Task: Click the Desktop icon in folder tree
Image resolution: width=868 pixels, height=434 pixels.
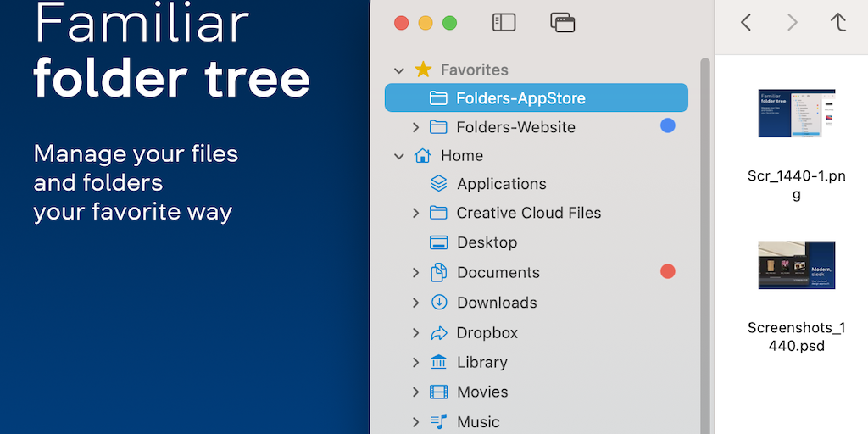Action: coord(438,242)
